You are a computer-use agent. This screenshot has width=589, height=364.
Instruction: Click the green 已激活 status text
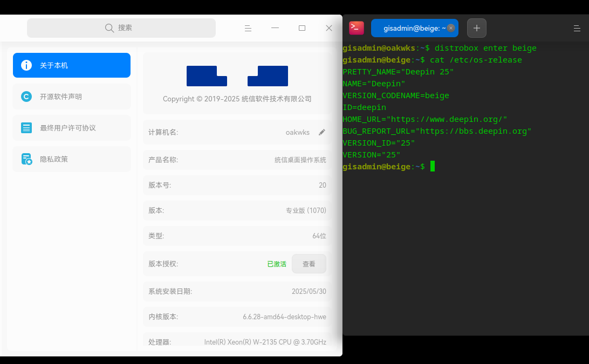(x=277, y=264)
